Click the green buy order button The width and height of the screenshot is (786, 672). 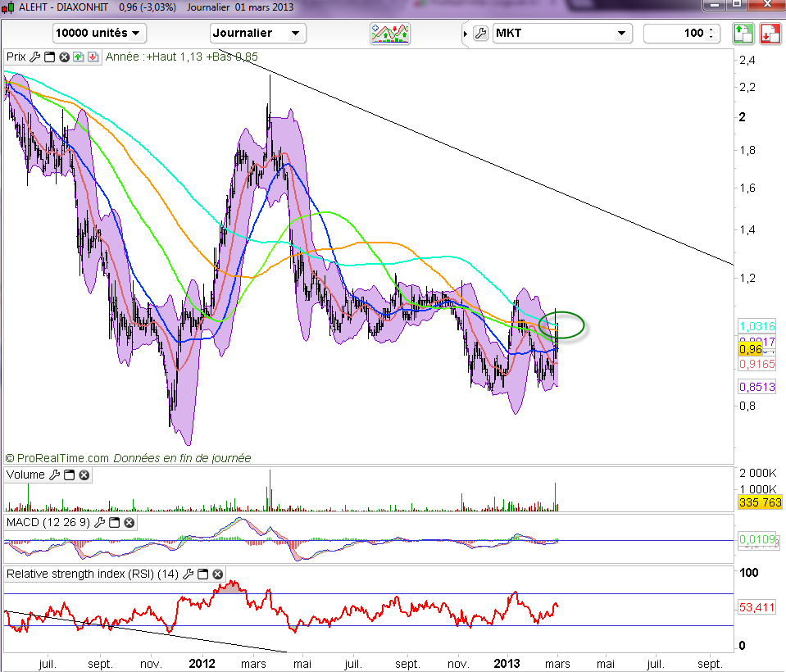pos(743,34)
